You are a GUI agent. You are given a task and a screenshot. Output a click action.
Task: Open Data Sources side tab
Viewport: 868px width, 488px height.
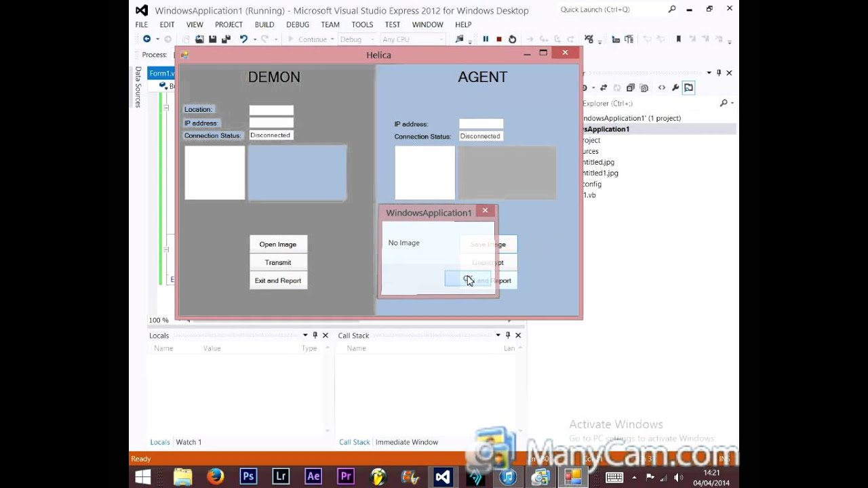pos(138,87)
